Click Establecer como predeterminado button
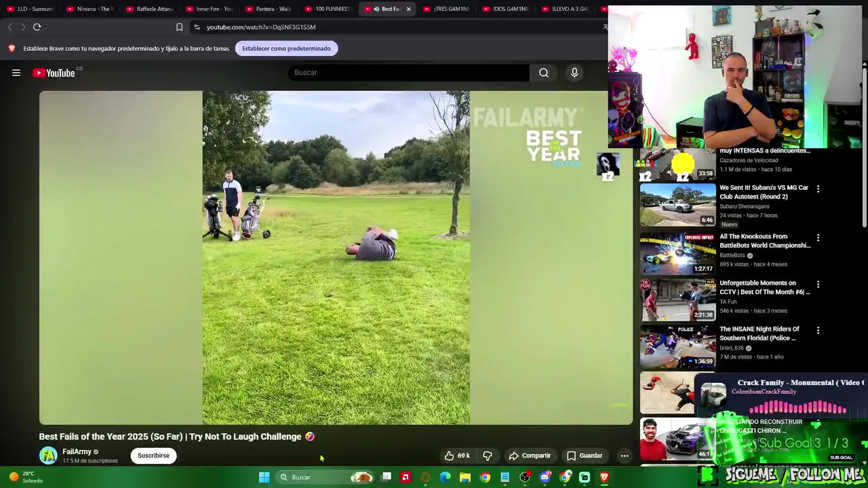The width and height of the screenshot is (868, 488). (x=286, y=48)
